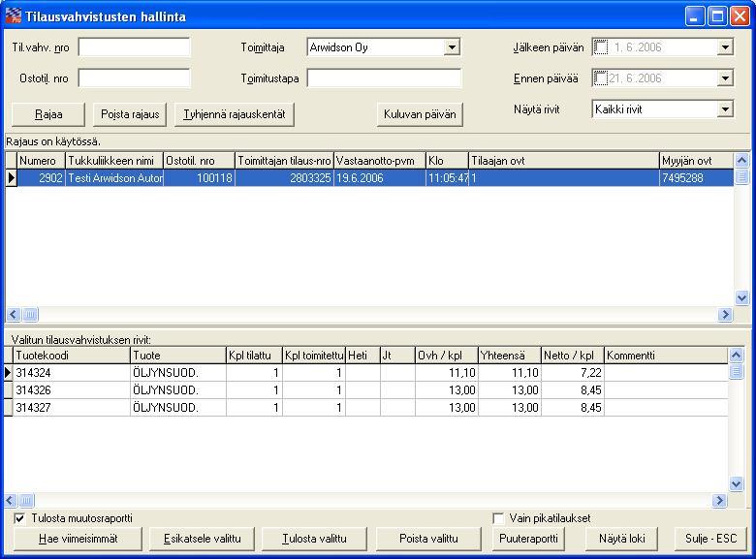This screenshot has height=559, width=756.
Task: Click the Myyjän ovt column header
Action: 696,161
